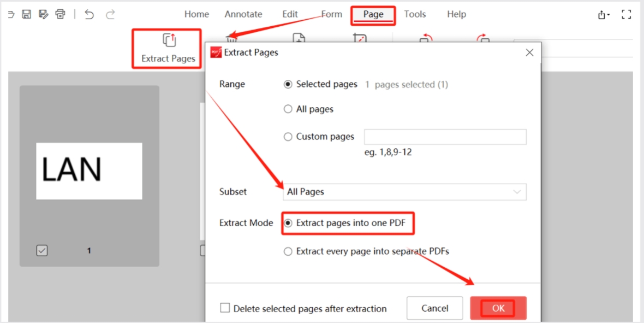
Task: Click the Custom pages input field
Action: pyautogui.click(x=445, y=137)
